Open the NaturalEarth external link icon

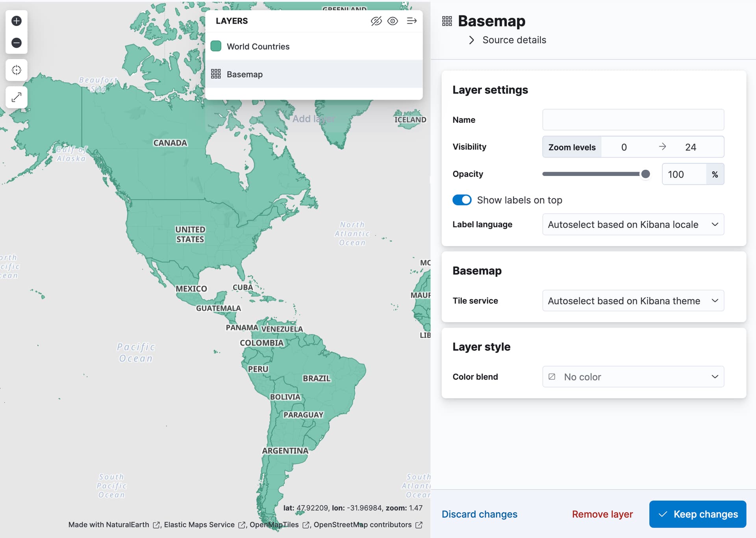point(156,525)
